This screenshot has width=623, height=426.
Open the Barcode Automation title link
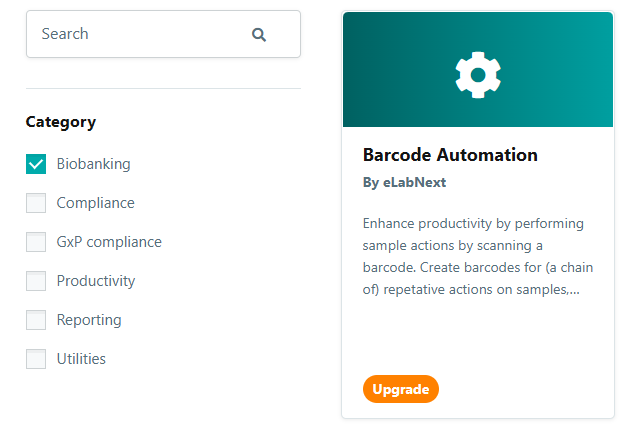pos(450,155)
